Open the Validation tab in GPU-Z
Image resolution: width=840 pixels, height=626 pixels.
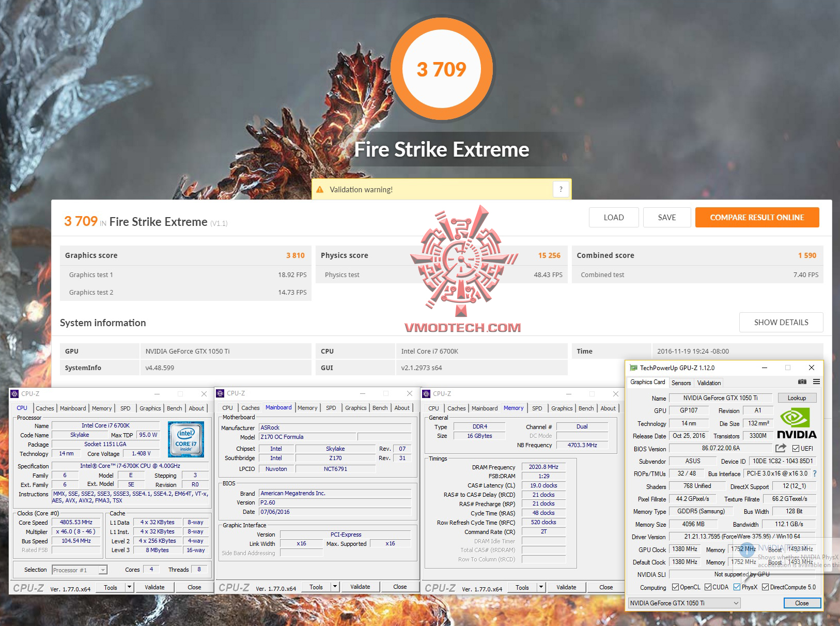click(709, 383)
